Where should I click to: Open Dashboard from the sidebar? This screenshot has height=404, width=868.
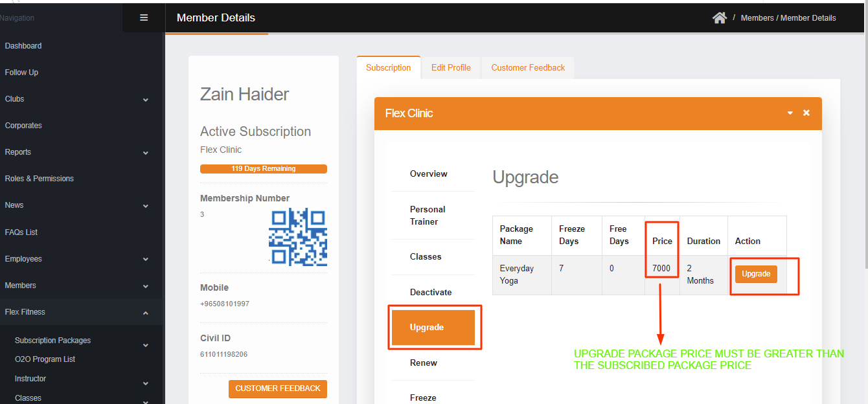23,46
